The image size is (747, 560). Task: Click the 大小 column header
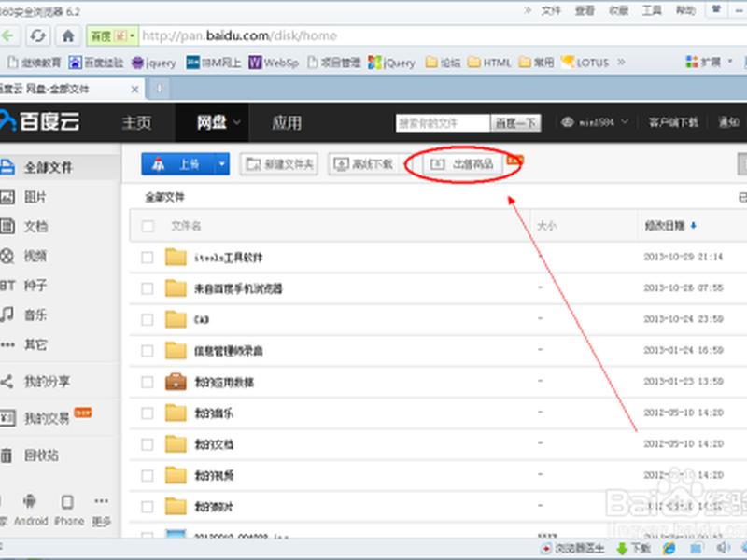tap(546, 226)
